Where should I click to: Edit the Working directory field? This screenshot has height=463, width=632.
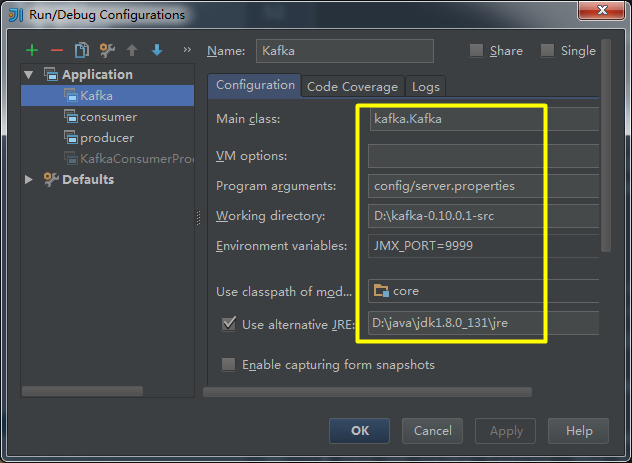click(x=484, y=216)
